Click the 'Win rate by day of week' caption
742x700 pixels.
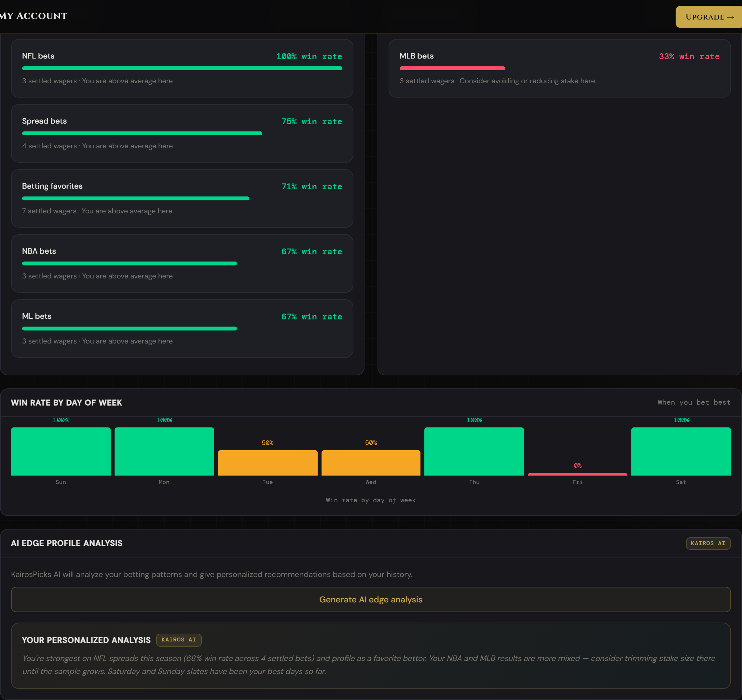click(x=370, y=500)
